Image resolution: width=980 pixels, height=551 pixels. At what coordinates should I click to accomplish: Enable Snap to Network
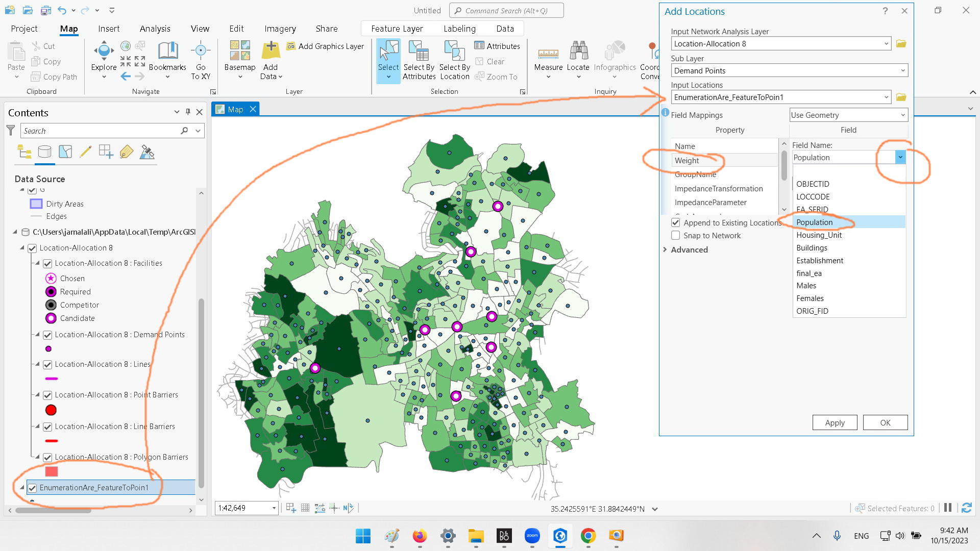675,235
